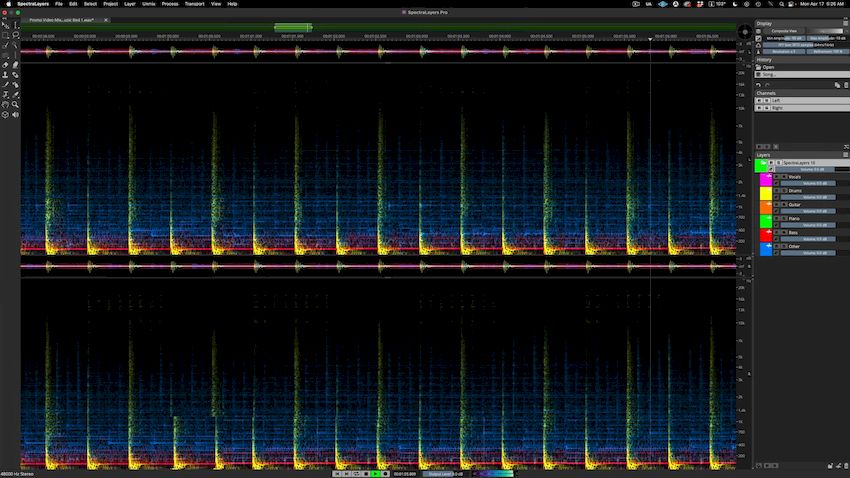Click the 3D view rotation compass
The width and height of the screenshot is (850, 478).
click(x=745, y=32)
